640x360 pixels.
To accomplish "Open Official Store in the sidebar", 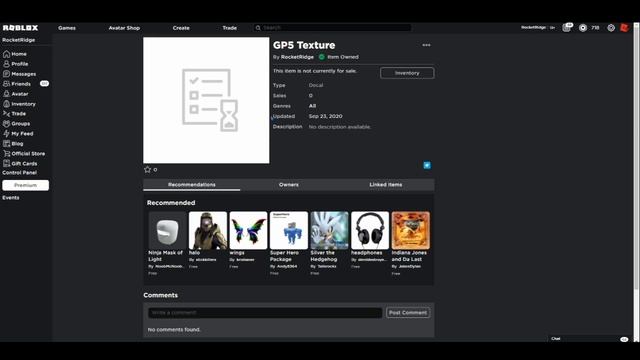I will coord(24,153).
